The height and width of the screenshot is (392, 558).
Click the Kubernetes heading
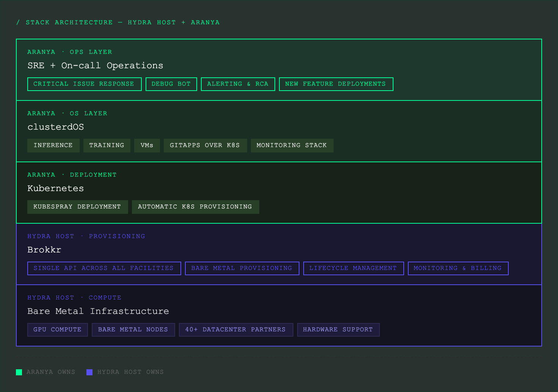[56, 188]
